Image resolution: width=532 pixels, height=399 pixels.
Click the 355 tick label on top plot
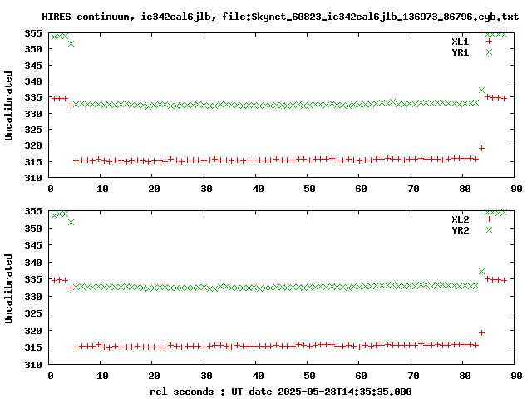[33, 33]
